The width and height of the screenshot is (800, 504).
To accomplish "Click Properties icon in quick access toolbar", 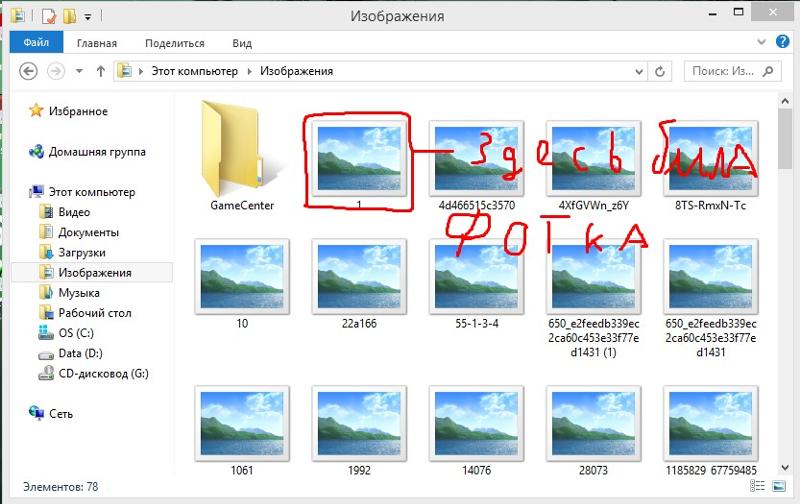I will point(48,16).
